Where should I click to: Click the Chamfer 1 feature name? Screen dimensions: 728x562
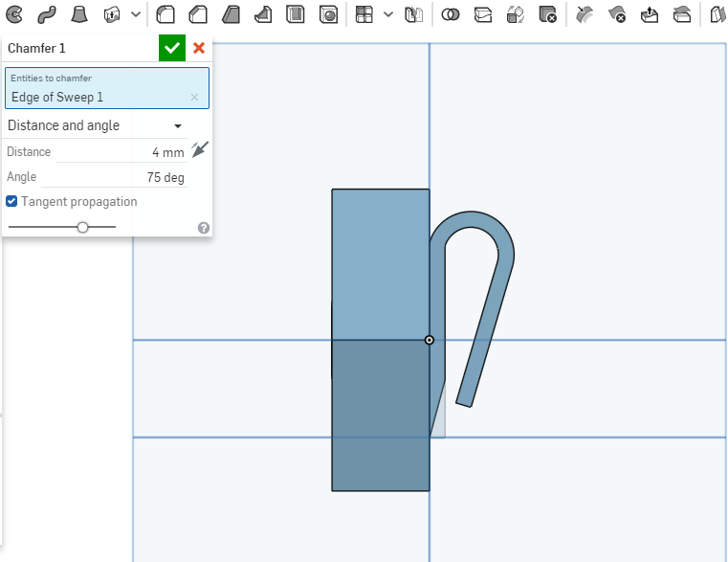click(36, 48)
